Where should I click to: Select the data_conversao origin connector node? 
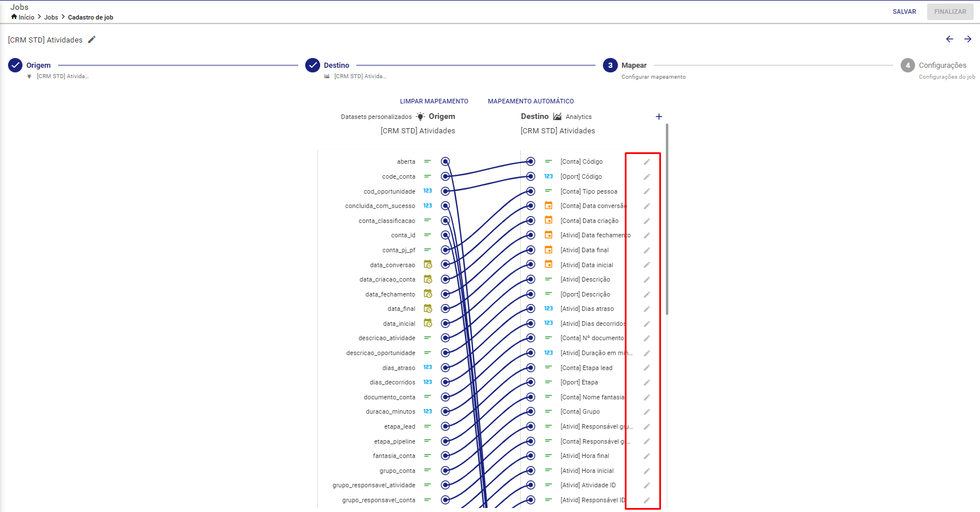(x=445, y=264)
